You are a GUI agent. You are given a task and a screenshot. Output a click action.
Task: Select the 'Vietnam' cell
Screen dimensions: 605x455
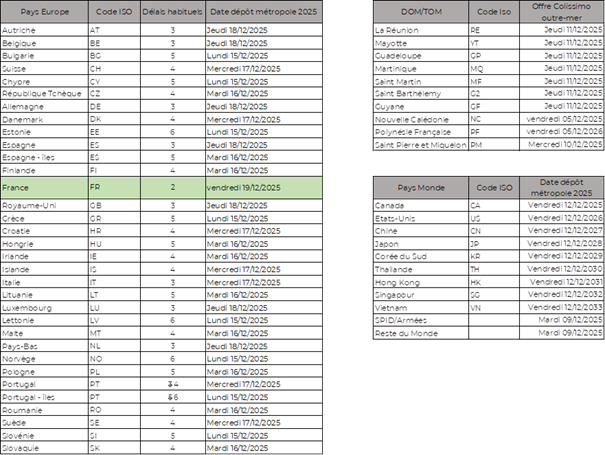coord(421,308)
